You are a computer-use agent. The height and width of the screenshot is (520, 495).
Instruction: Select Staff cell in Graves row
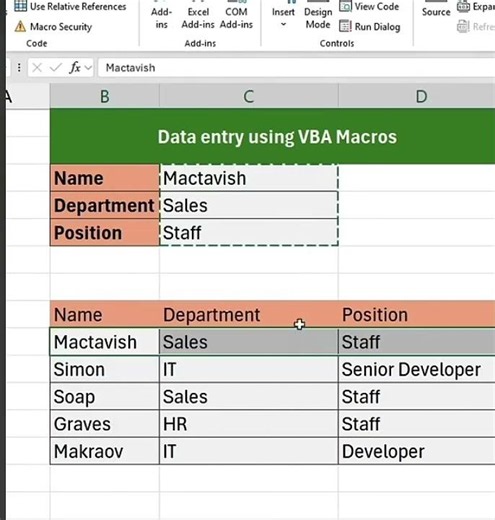(x=417, y=424)
